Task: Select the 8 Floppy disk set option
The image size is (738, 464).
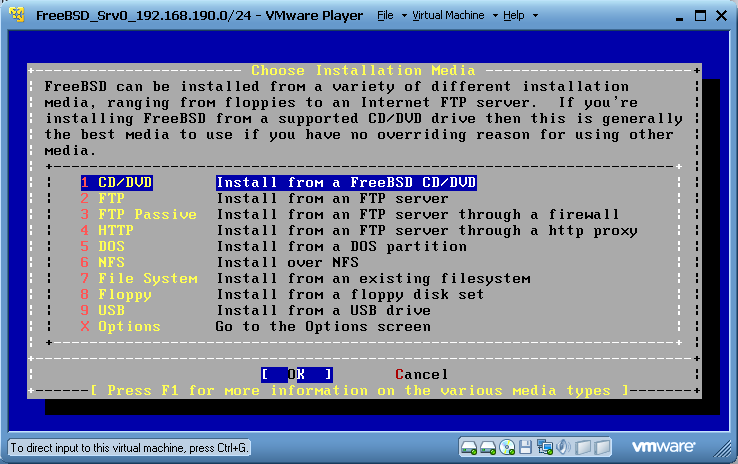Action: tap(282, 295)
